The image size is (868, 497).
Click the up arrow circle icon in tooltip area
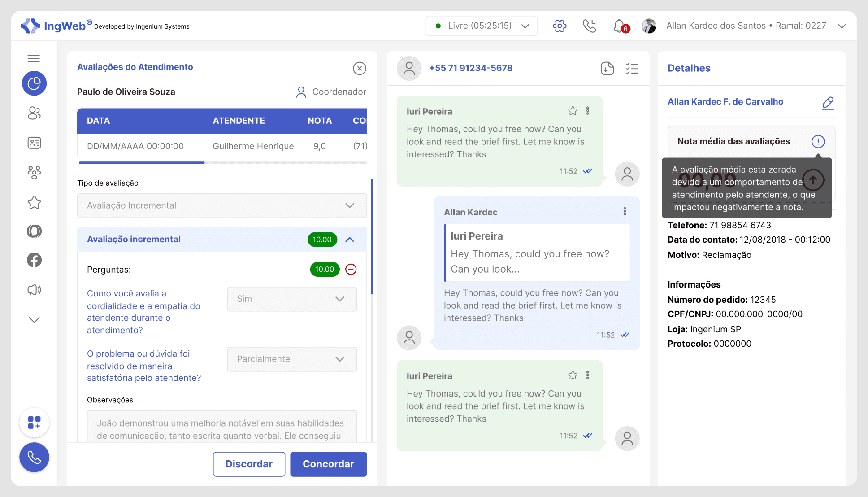tap(813, 180)
